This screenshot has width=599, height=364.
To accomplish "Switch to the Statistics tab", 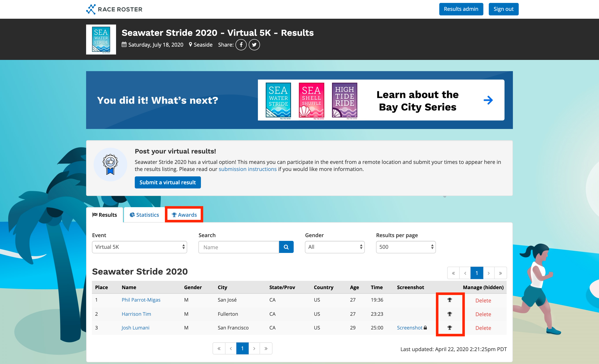I will point(144,215).
